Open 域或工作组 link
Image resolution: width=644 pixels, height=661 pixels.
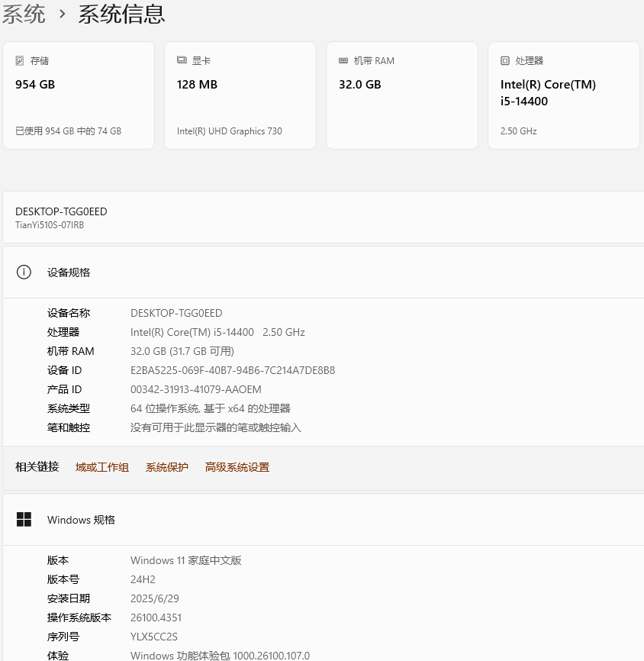tap(102, 467)
